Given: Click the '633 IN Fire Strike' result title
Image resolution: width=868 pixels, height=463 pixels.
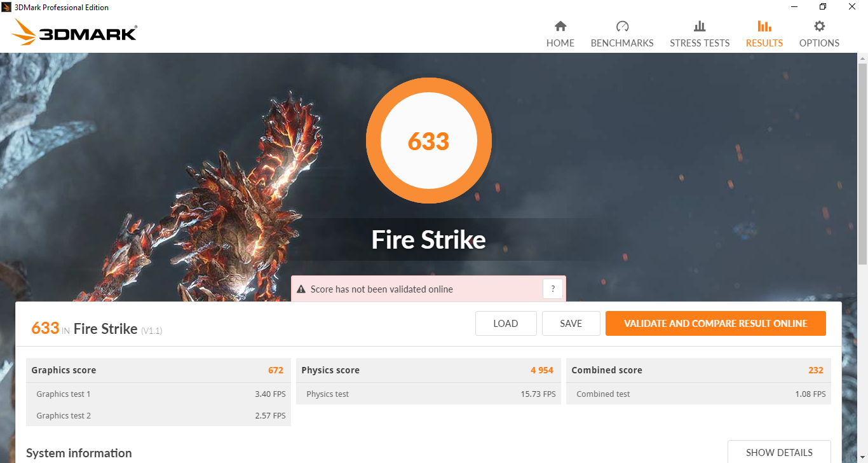Looking at the screenshot, I should tap(85, 328).
